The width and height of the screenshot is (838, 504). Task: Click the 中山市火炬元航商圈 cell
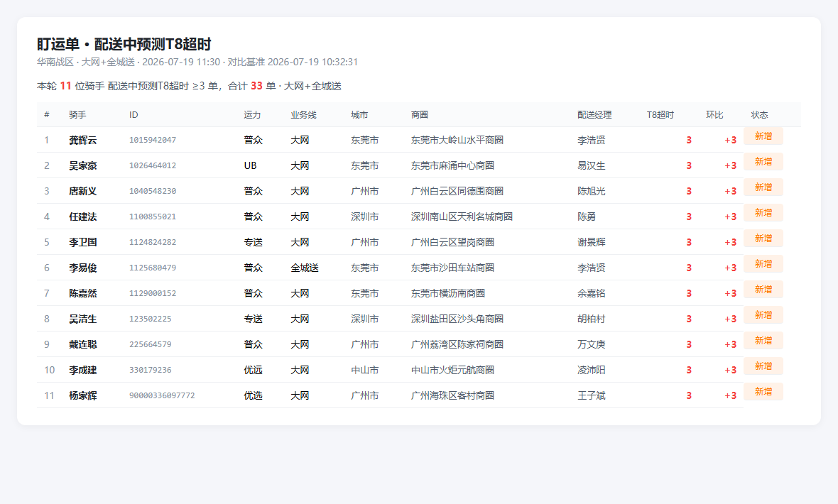pyautogui.click(x=452, y=370)
